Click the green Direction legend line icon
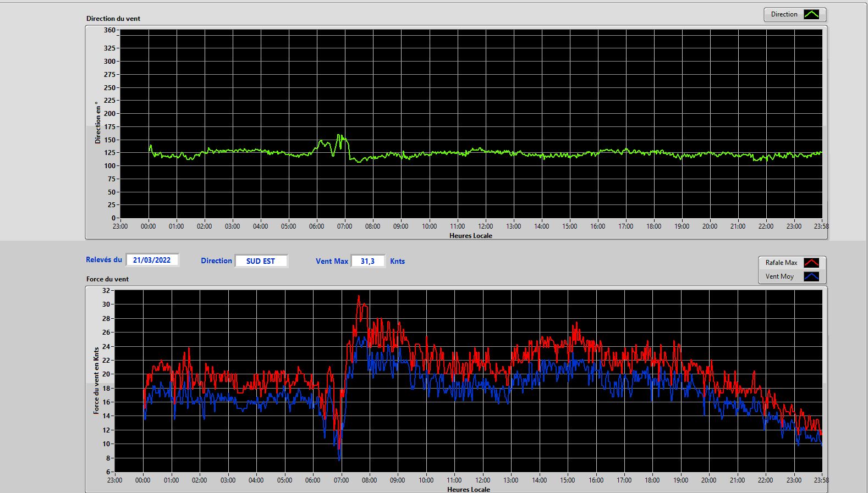The image size is (868, 493). click(811, 14)
